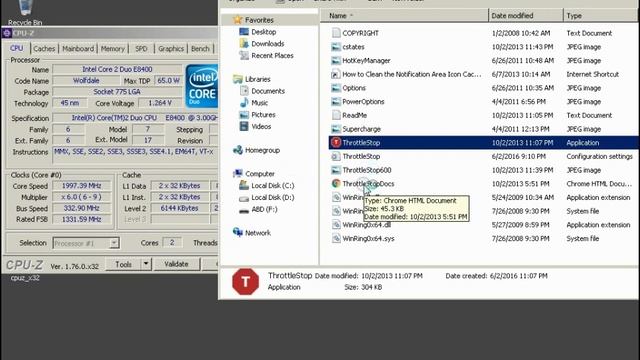Click the Network icon
Image resolution: width=640 pixels, height=360 pixels.
[238, 232]
